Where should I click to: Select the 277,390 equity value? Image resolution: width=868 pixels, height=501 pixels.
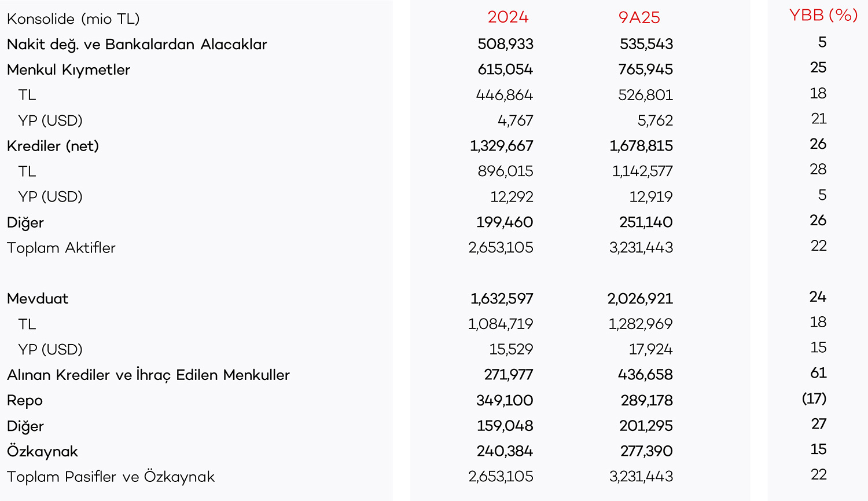(646, 452)
